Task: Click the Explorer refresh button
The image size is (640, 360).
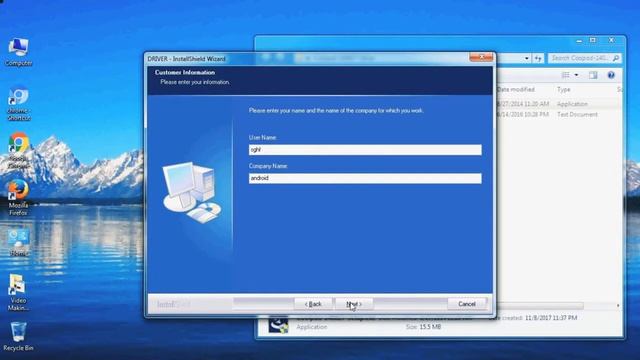Action: (x=538, y=59)
